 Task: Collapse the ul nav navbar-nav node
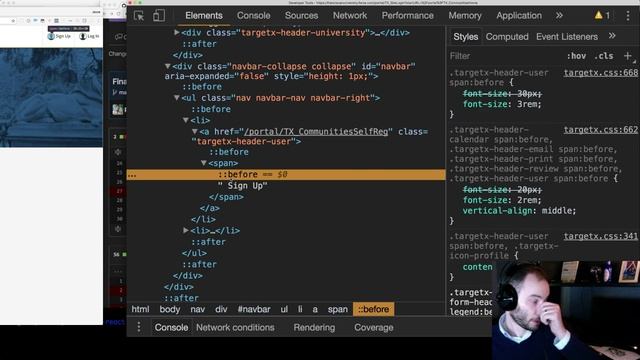pyautogui.click(x=177, y=98)
